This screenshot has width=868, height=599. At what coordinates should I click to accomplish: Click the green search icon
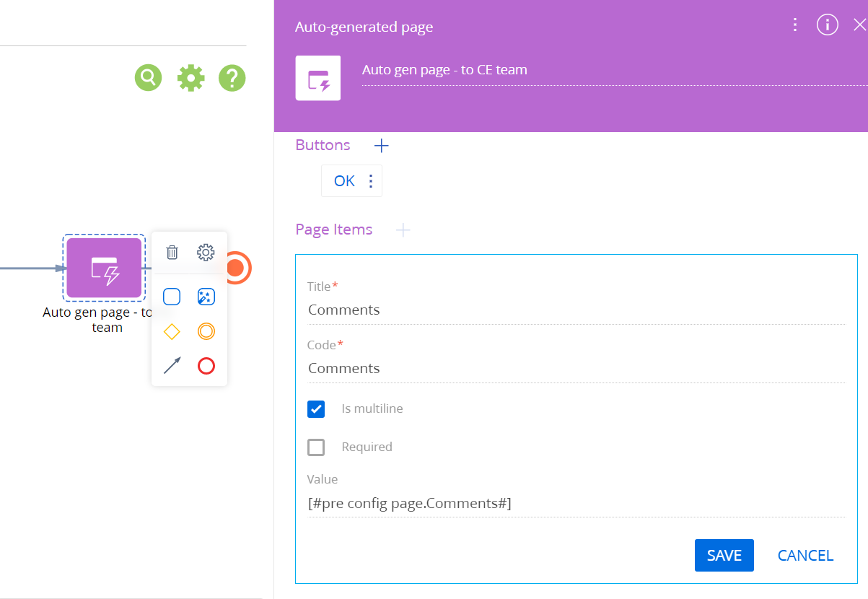149,77
